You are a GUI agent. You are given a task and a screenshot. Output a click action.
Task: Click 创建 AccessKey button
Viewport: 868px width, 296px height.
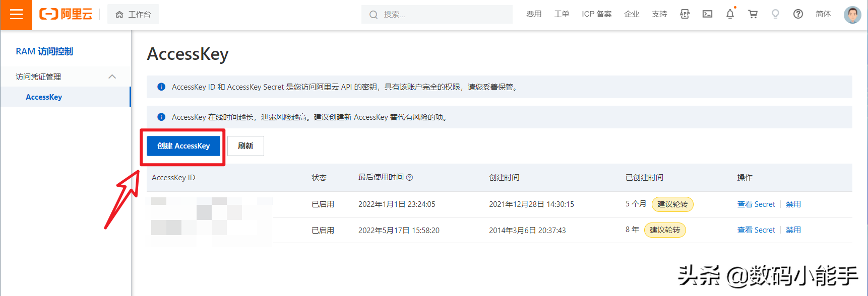(x=183, y=146)
